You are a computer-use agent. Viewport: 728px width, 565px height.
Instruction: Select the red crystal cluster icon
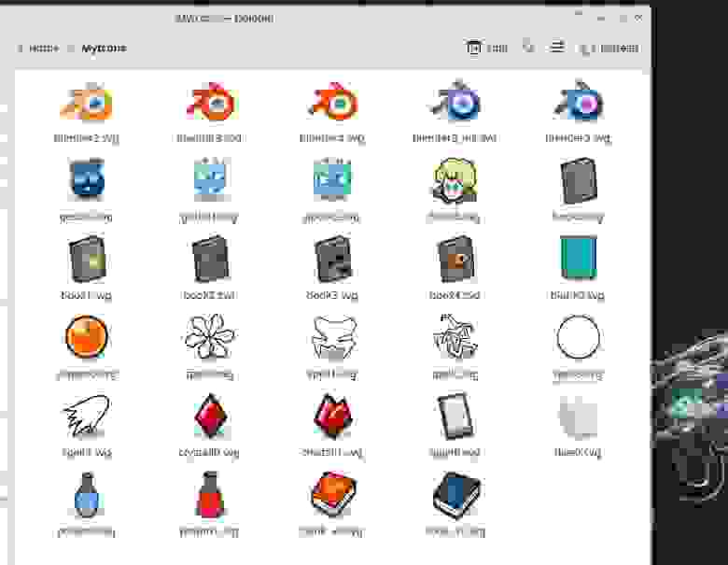pyautogui.click(x=333, y=416)
